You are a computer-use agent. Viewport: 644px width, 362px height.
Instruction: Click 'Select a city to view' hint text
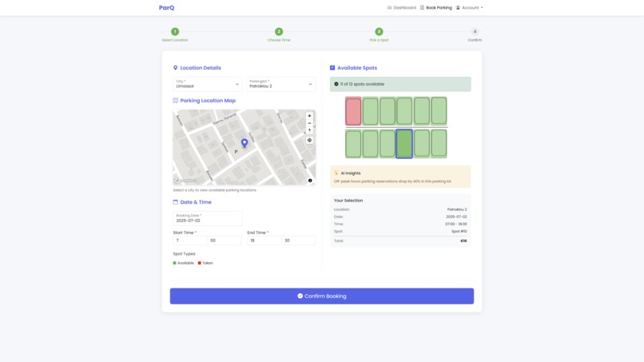(x=214, y=190)
